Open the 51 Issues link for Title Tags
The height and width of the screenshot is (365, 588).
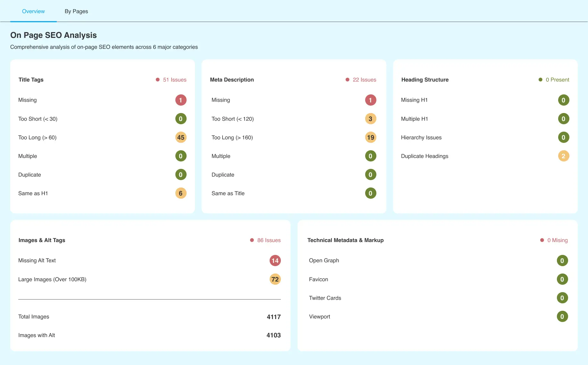click(174, 80)
